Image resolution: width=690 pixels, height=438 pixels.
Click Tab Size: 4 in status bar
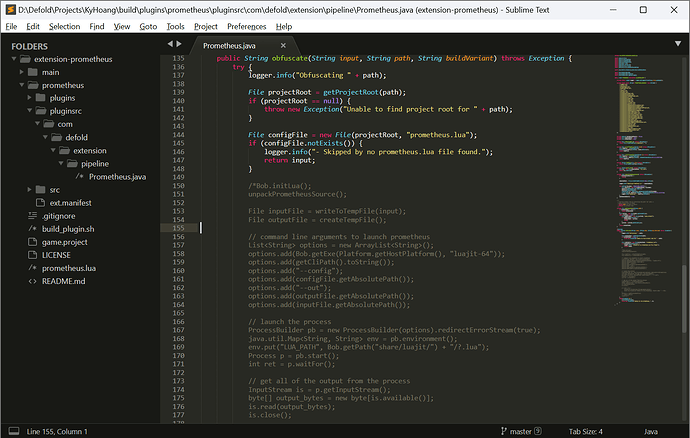point(585,431)
